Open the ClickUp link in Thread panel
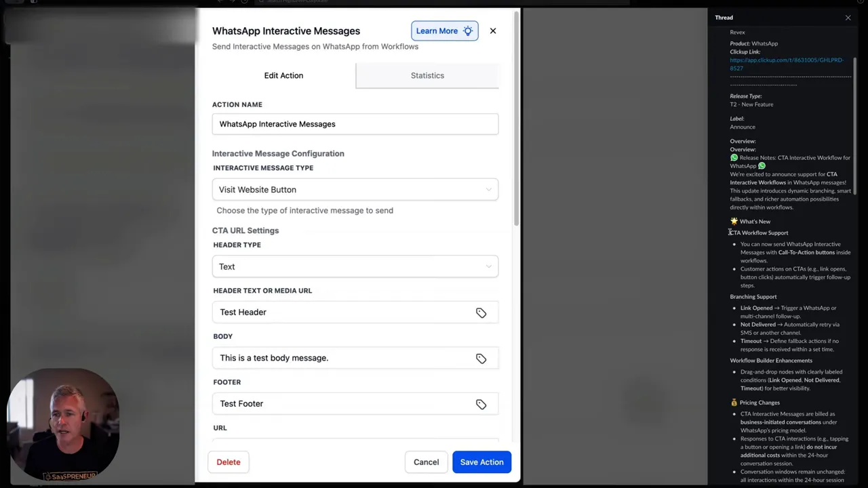The image size is (868, 488). pyautogui.click(x=787, y=64)
